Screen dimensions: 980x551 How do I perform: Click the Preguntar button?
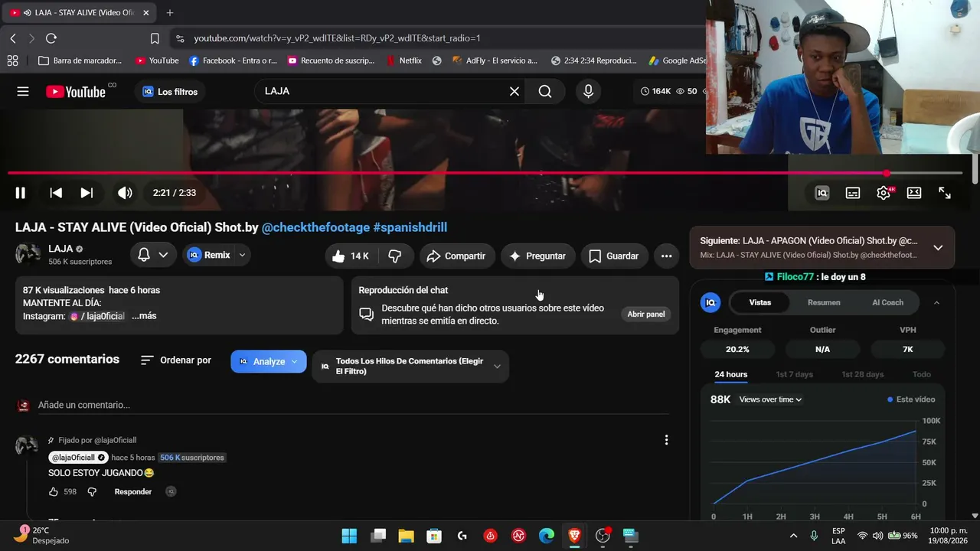537,256
